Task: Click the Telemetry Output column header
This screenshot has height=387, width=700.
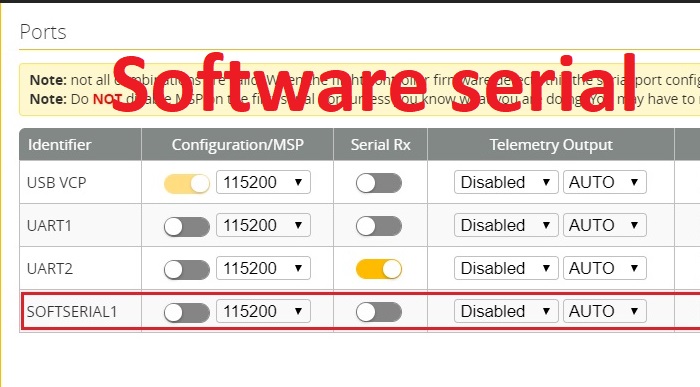Action: tap(551, 145)
